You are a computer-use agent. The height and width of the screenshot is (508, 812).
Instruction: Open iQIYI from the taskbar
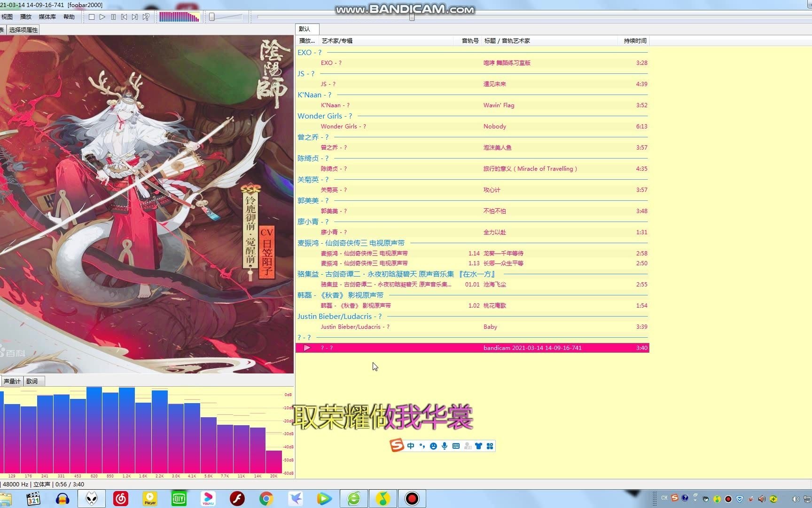[179, 499]
